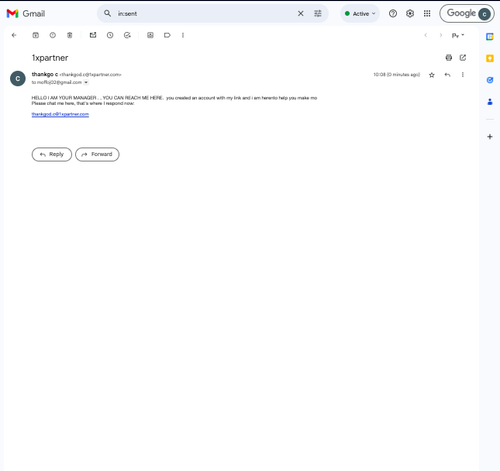This screenshot has height=471, width=500.
Task: Click into the search mail field
Action: pyautogui.click(x=205, y=13)
